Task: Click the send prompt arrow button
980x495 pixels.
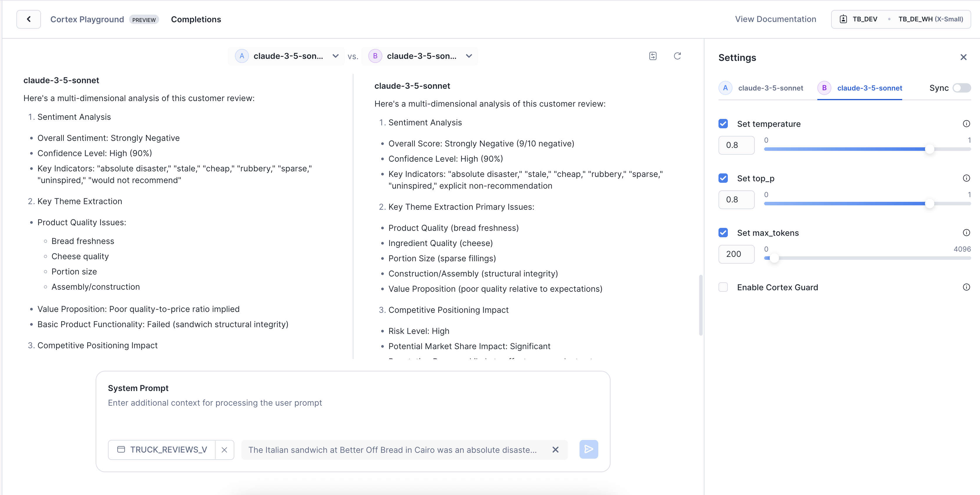Action: coord(588,449)
